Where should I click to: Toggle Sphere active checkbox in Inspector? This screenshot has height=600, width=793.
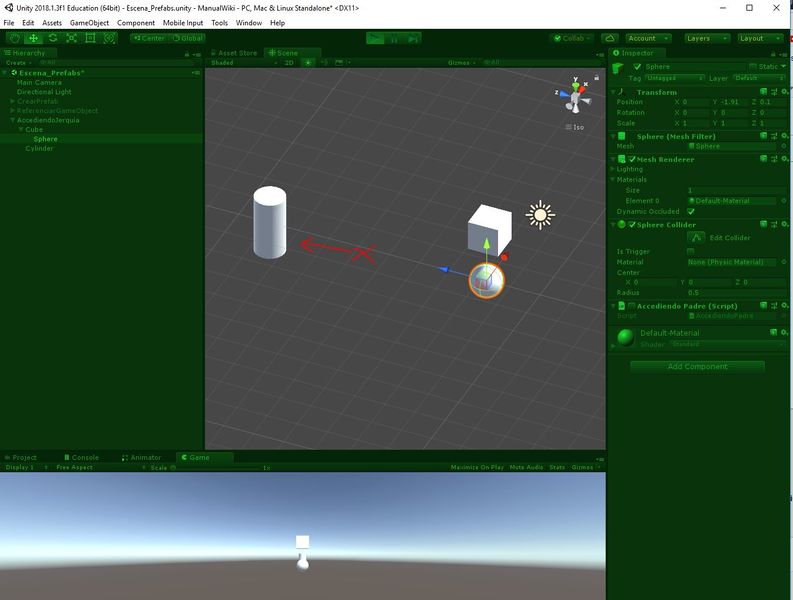tap(637, 67)
